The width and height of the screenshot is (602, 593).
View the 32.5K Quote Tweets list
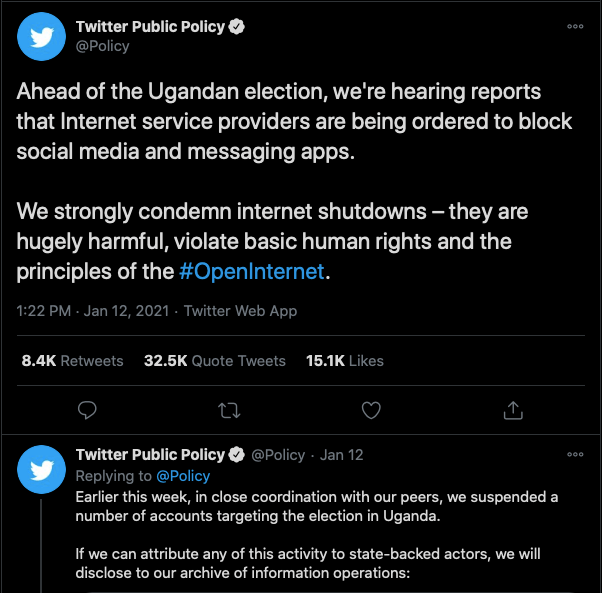coord(215,361)
